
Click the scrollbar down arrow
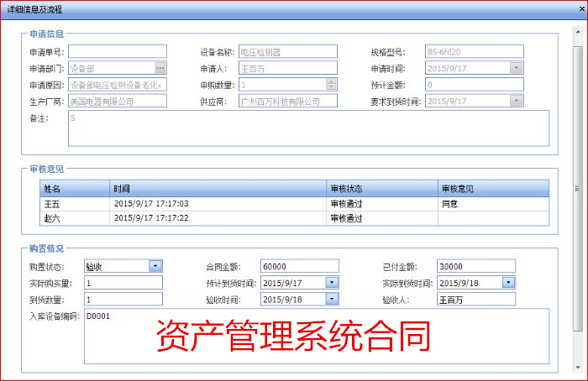(x=578, y=368)
